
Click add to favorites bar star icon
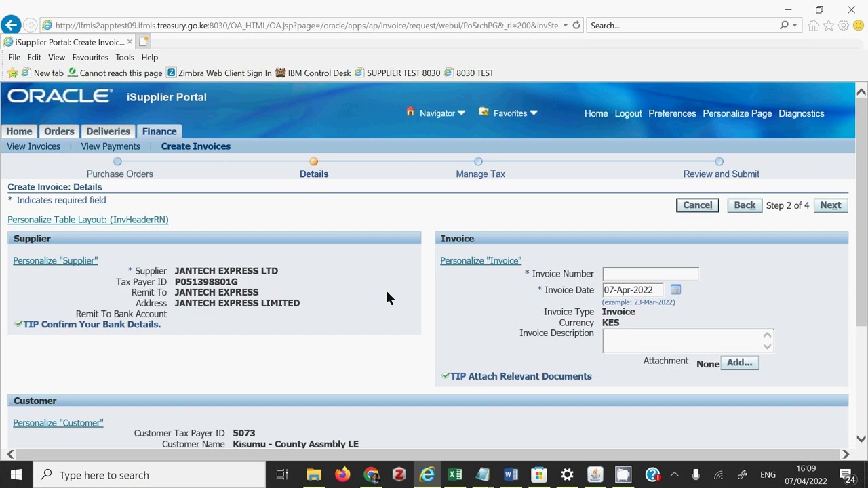tap(12, 73)
